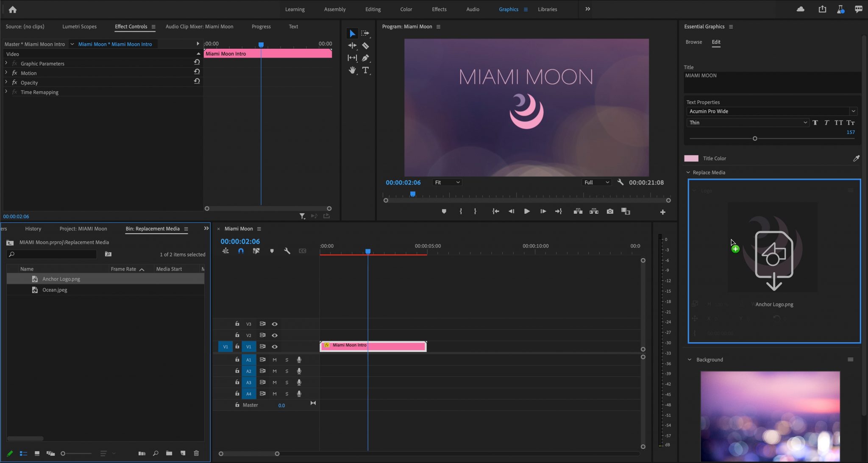This screenshot has width=868, height=463.
Task: Export a frame using the camera icon
Action: pos(609,211)
